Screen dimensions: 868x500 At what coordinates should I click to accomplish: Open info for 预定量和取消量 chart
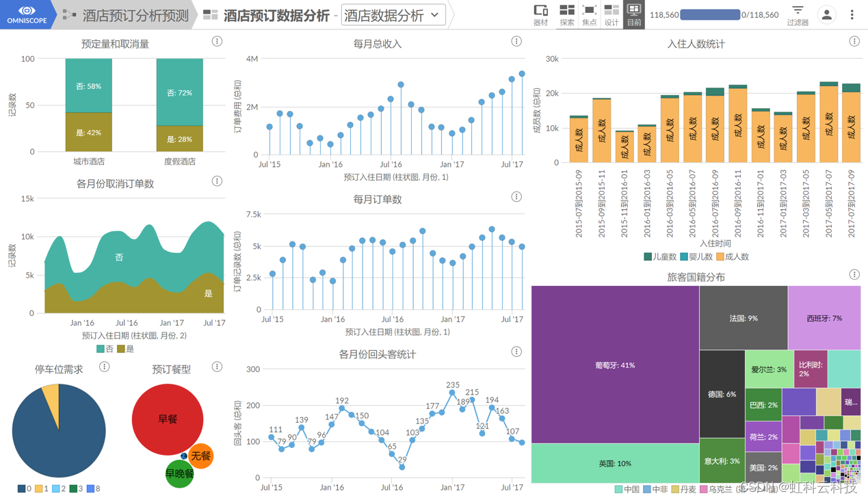coord(217,42)
